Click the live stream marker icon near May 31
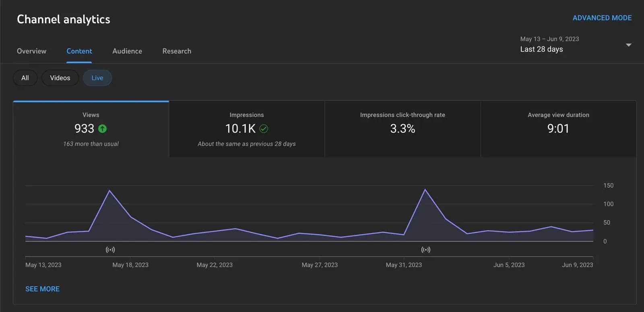Image resolution: width=644 pixels, height=312 pixels. (x=425, y=250)
